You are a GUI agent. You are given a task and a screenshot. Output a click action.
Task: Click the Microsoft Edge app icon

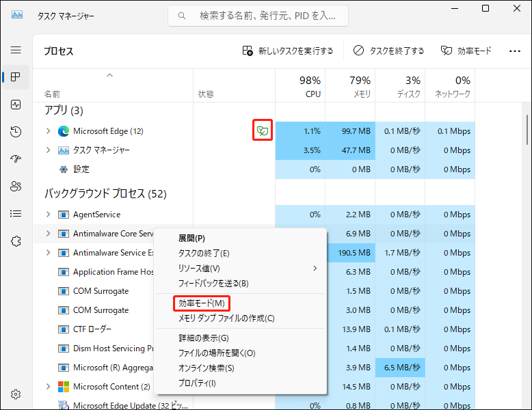(64, 131)
